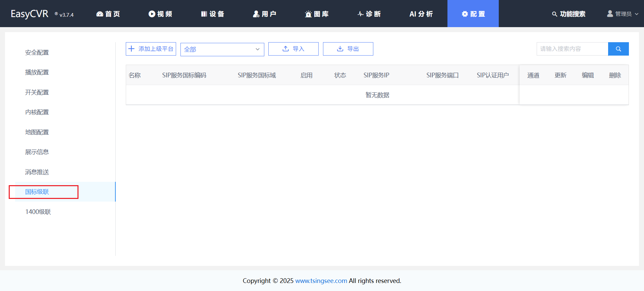Open 消息推送 settings in sidebar
The height and width of the screenshot is (291, 644).
point(37,172)
